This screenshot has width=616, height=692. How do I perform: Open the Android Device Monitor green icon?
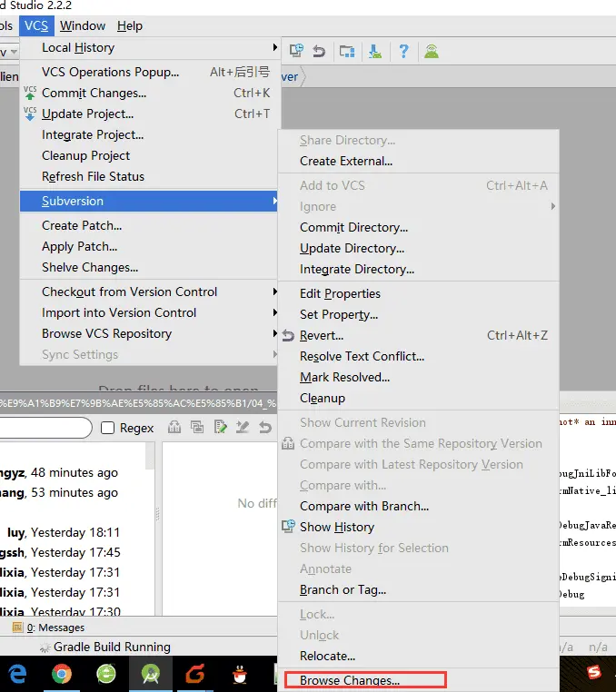(x=432, y=51)
